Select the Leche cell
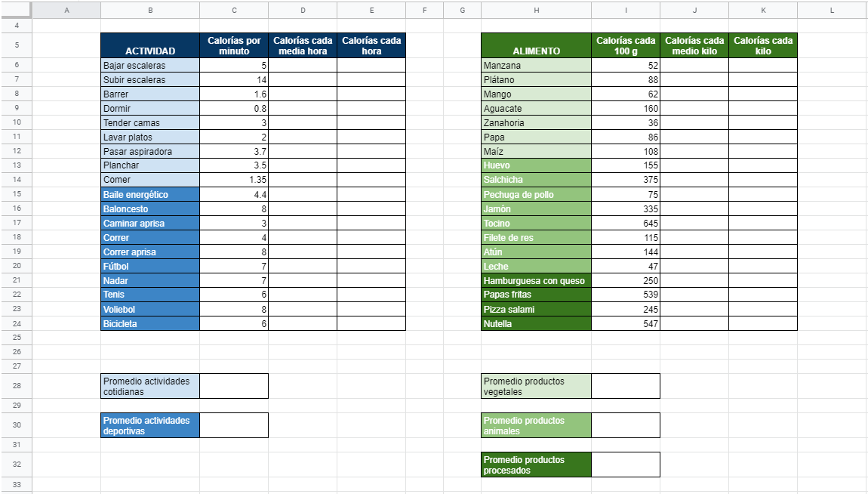The image size is (868, 494). (x=537, y=267)
